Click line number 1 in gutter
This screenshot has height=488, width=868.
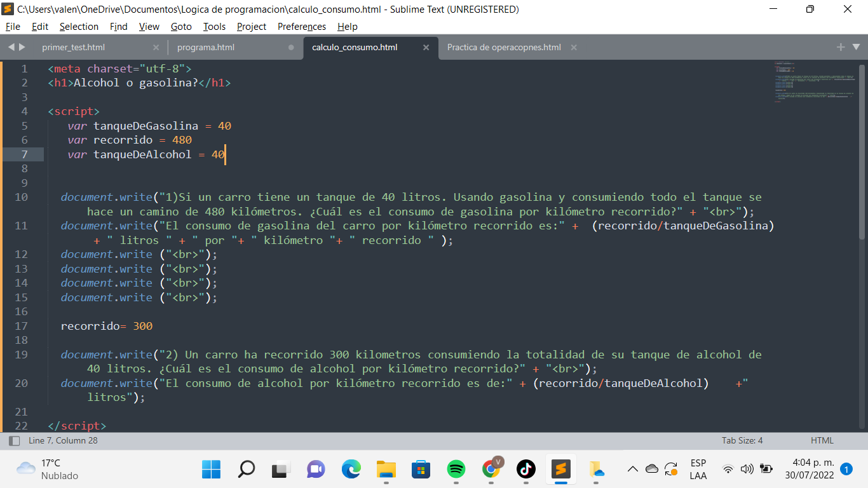24,69
